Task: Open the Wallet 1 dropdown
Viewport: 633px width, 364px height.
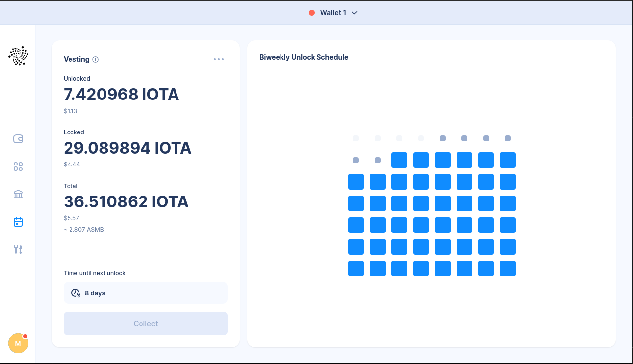Action: click(x=333, y=13)
